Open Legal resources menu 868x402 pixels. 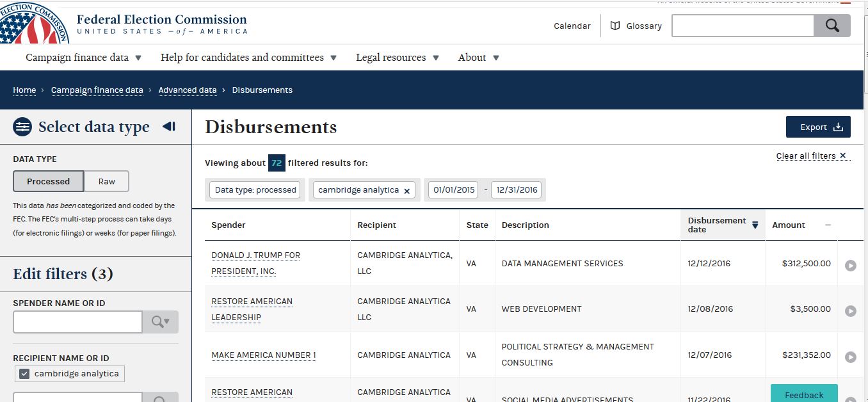coord(398,58)
